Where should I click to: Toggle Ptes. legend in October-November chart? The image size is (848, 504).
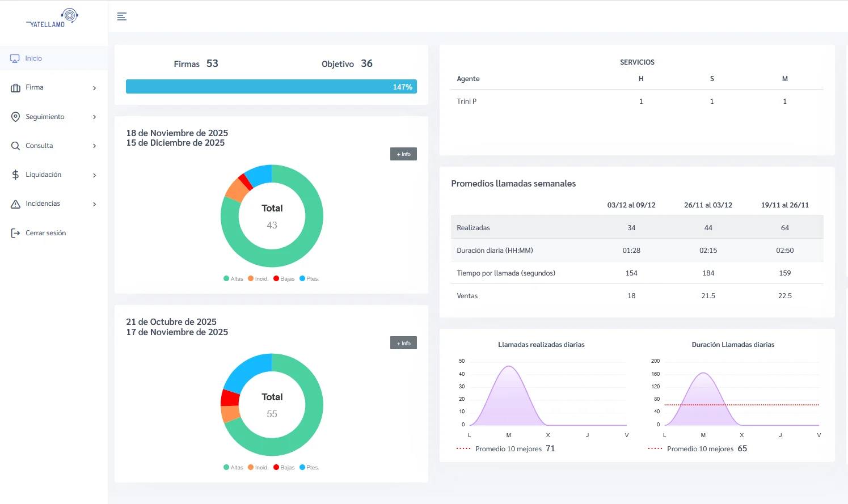[309, 468]
